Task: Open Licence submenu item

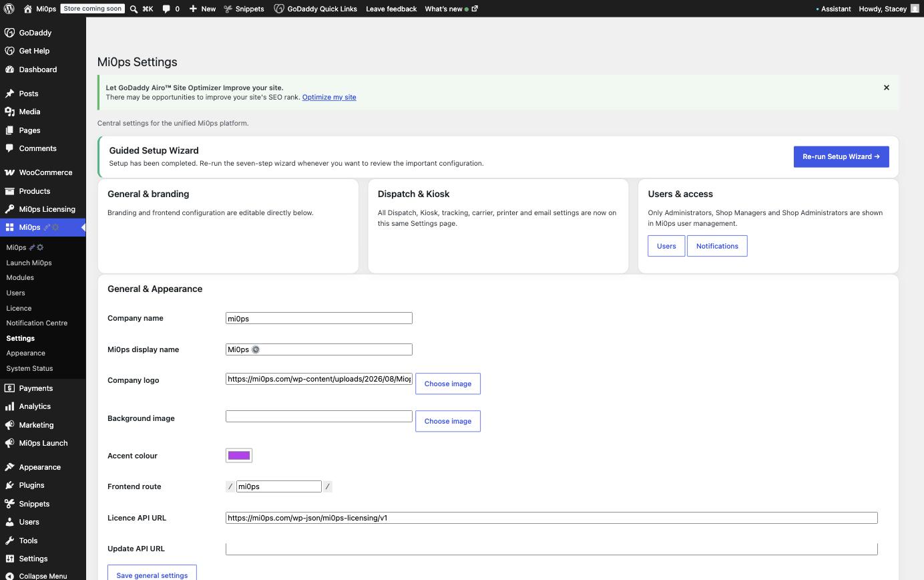Action: click(19, 308)
